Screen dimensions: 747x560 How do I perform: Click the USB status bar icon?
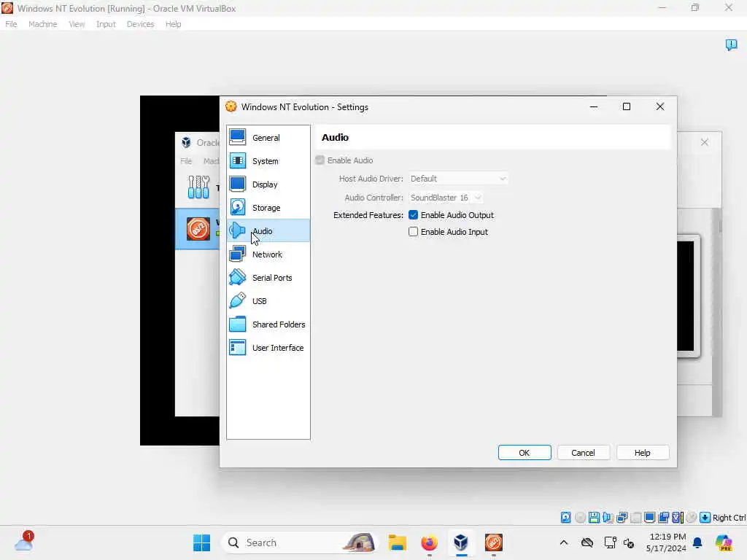(635, 518)
